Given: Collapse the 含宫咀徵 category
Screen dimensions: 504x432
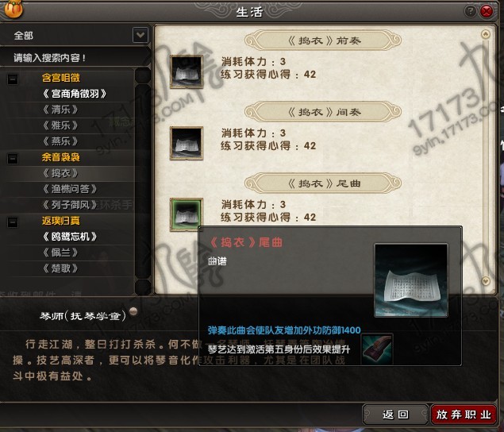Looking at the screenshot, I should (x=13, y=79).
